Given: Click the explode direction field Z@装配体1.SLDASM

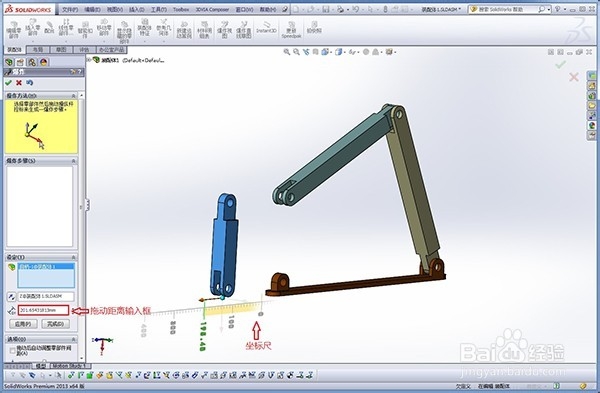Looking at the screenshot, I should [x=46, y=296].
